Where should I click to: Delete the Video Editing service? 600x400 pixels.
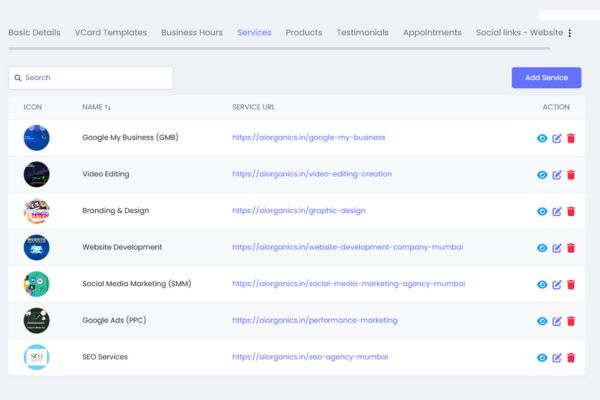571,175
